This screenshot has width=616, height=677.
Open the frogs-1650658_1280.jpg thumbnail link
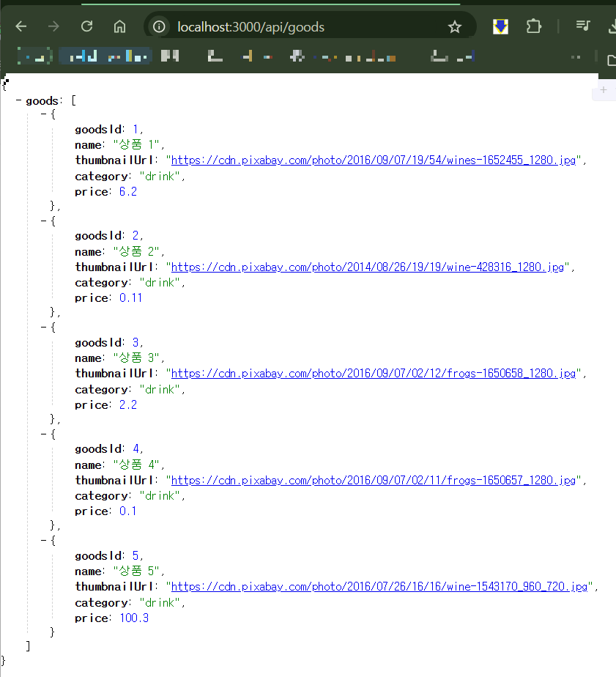[x=374, y=374]
